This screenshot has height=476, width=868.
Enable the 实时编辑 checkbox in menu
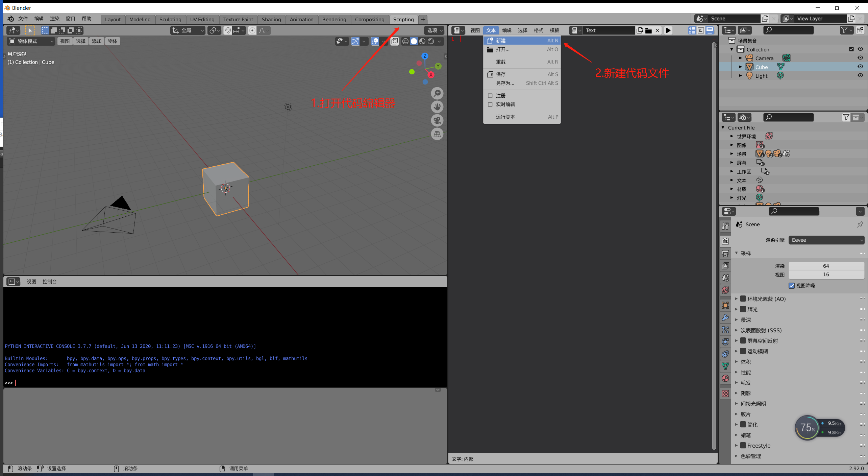(490, 104)
